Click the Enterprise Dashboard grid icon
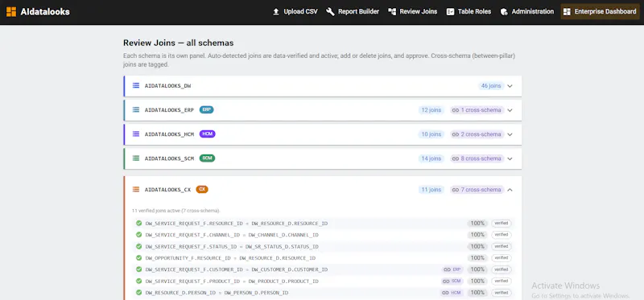Image resolution: width=644 pixels, height=300 pixels. [567, 12]
